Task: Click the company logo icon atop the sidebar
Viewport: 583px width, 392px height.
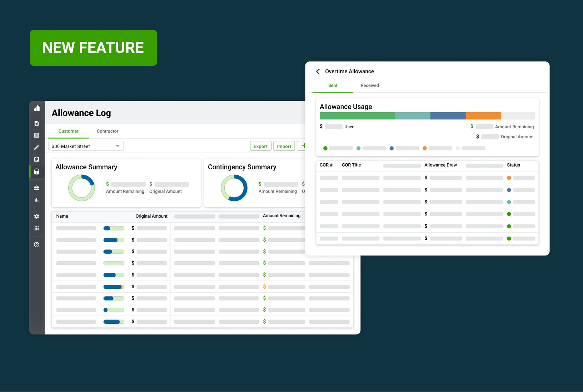Action: [x=37, y=108]
